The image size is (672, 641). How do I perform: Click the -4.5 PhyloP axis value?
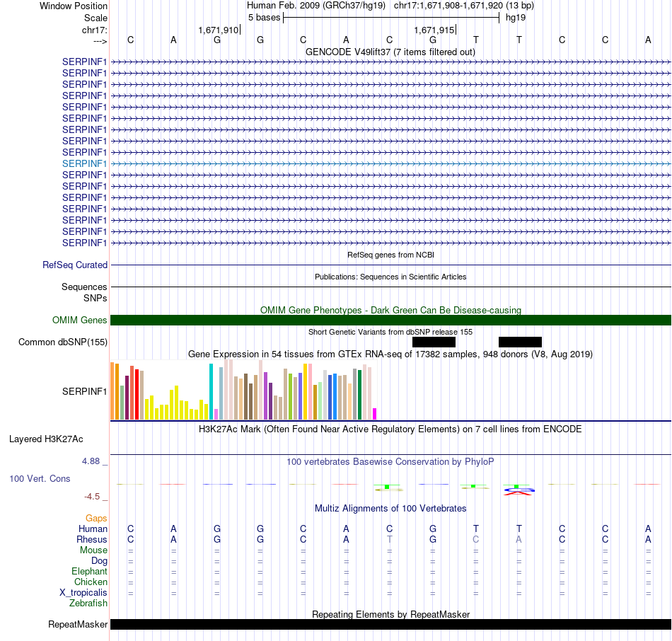pos(92,497)
